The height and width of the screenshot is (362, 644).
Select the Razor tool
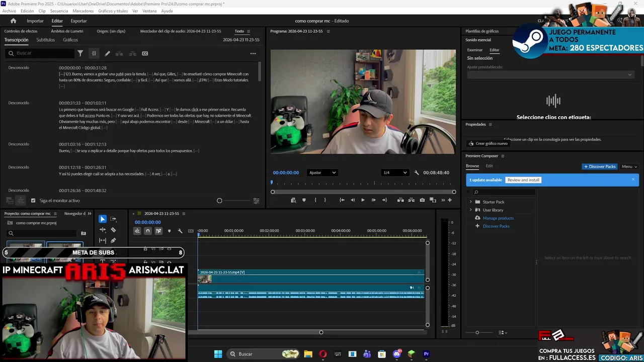point(113,230)
